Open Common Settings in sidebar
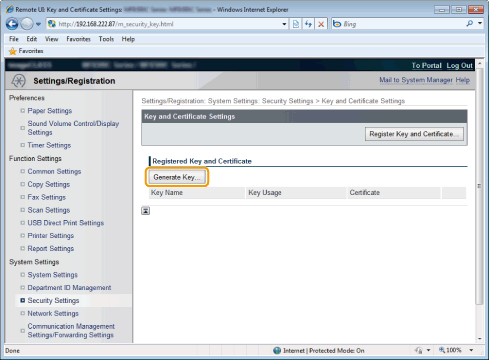489x360 pixels. pyautogui.click(x=54, y=171)
